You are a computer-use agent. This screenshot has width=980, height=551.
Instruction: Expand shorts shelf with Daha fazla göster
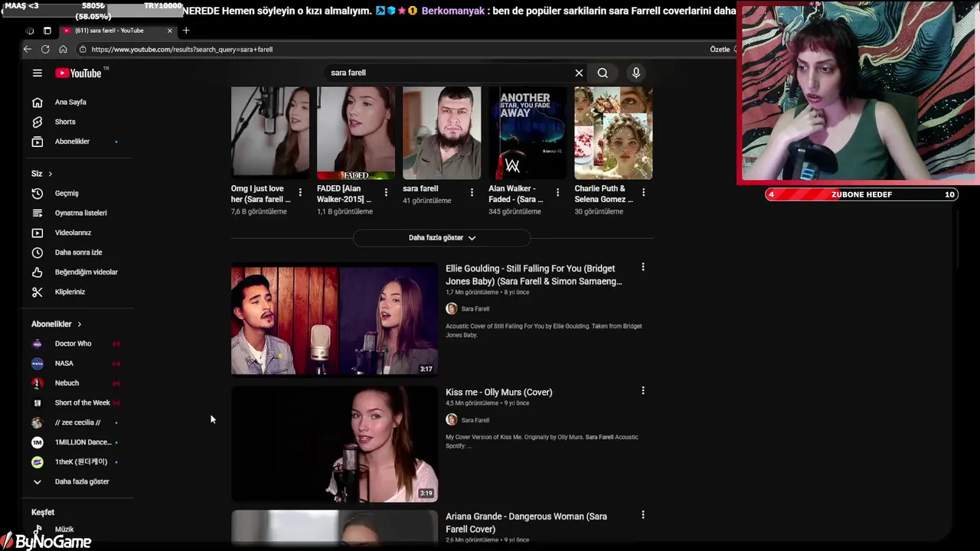[442, 238]
